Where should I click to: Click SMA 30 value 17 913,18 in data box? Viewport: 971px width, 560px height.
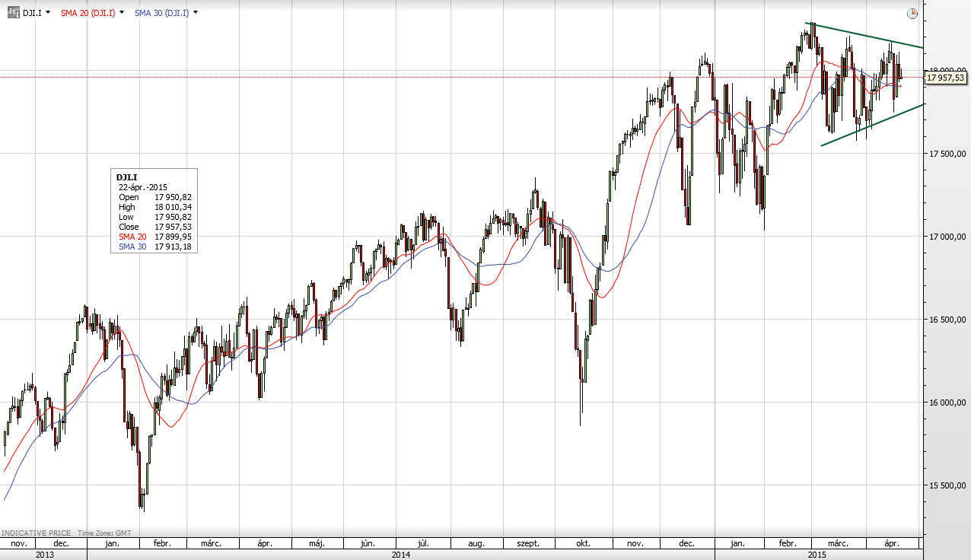(173, 247)
